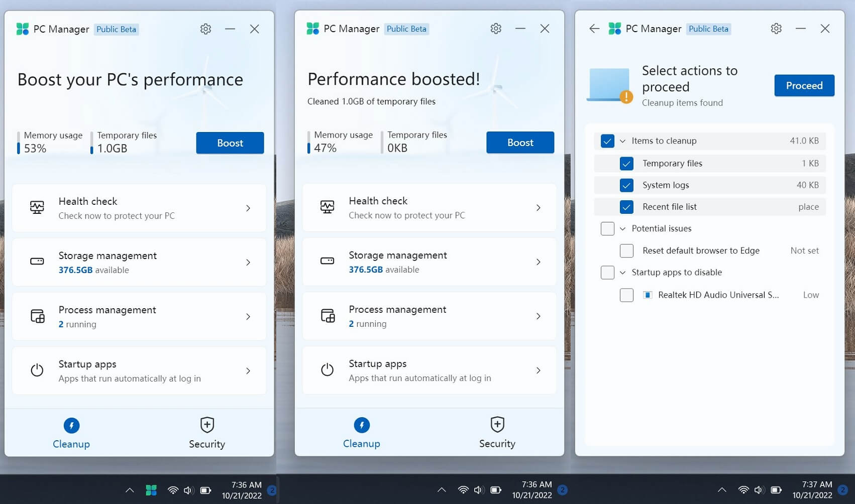Viewport: 855px width, 504px height.
Task: Switch to Cleanup tab in middle window
Action: 362,432
